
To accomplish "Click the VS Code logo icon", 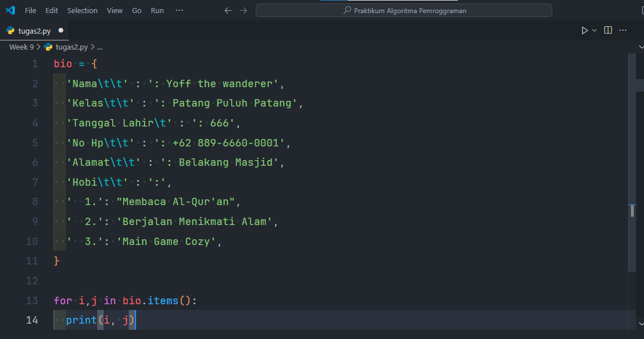I will point(9,10).
